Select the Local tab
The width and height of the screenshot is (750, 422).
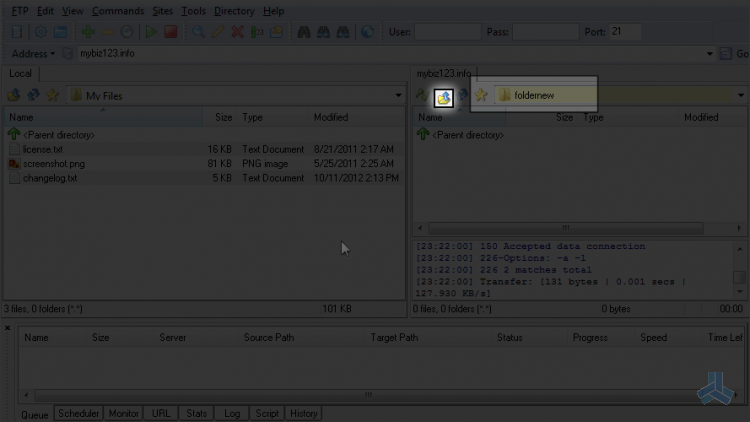point(21,73)
